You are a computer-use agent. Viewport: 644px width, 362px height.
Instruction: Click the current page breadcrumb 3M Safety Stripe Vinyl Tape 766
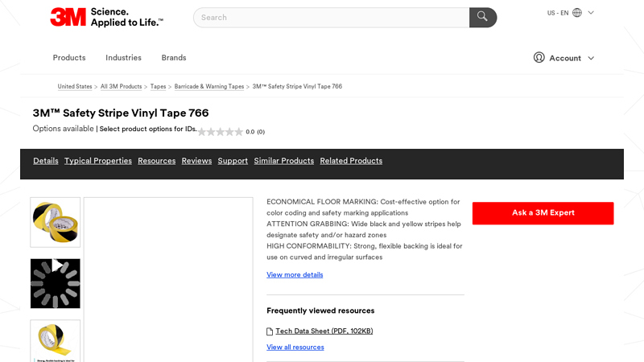297,87
